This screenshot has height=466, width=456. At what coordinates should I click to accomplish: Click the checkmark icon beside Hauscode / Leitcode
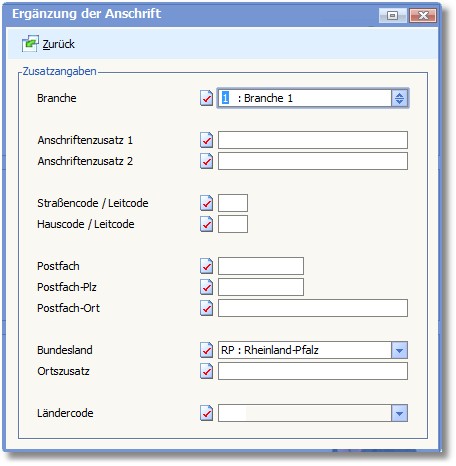[x=206, y=224]
